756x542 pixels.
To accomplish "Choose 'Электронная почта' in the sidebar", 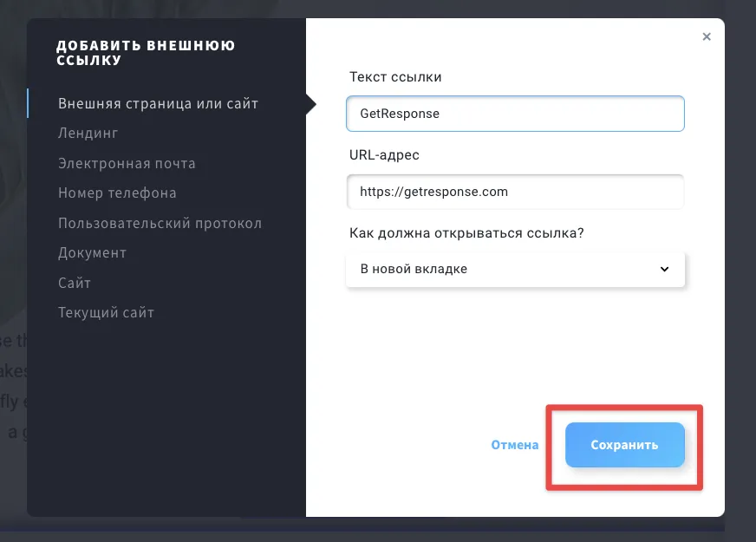I will [x=127, y=164].
